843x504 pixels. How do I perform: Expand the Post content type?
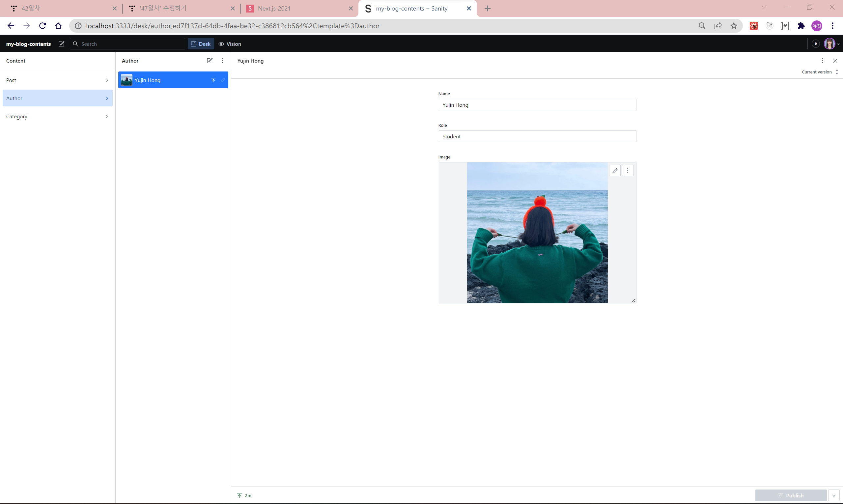[57, 80]
